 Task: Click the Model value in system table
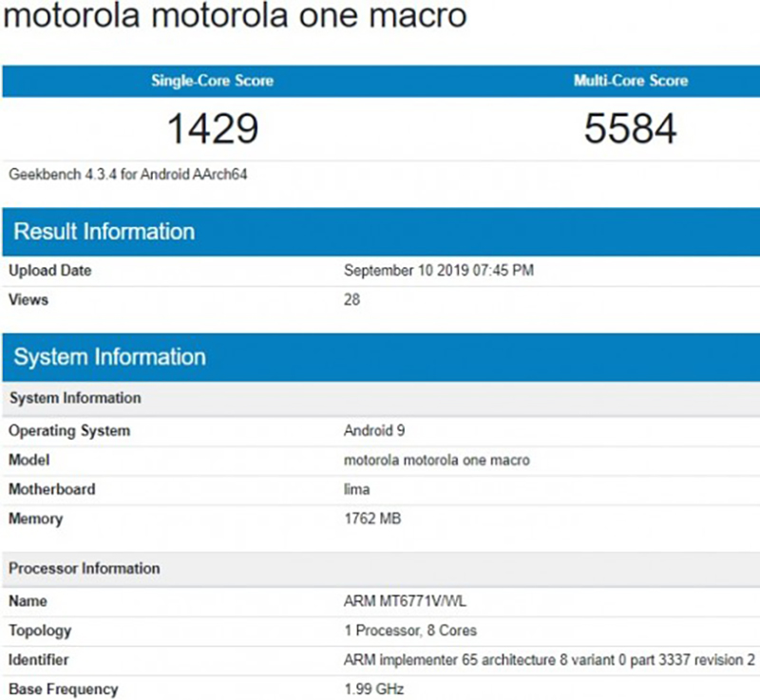pos(436,460)
